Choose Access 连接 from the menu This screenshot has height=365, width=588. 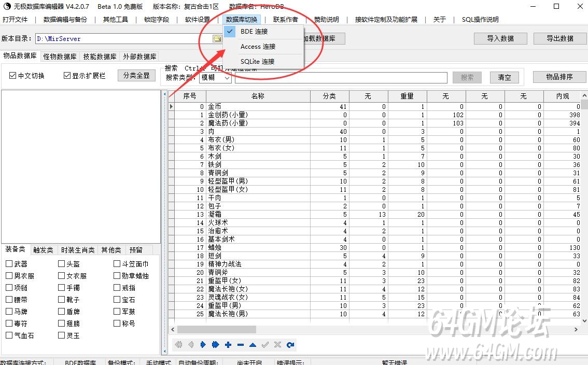tap(258, 47)
